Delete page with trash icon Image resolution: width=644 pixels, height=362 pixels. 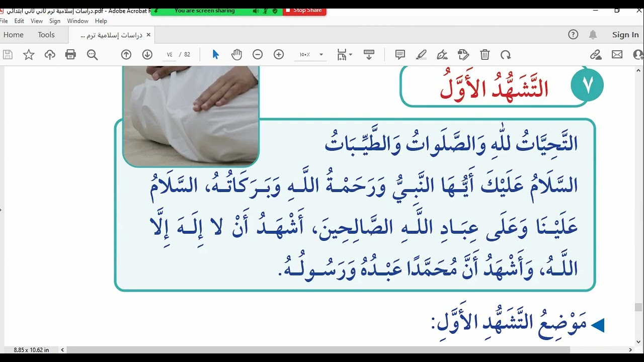(x=485, y=55)
